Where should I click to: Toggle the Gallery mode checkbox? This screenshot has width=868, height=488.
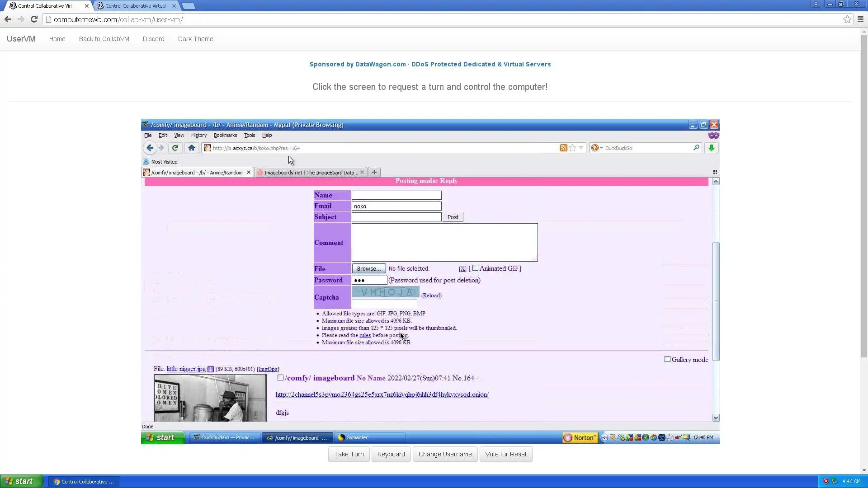point(667,359)
